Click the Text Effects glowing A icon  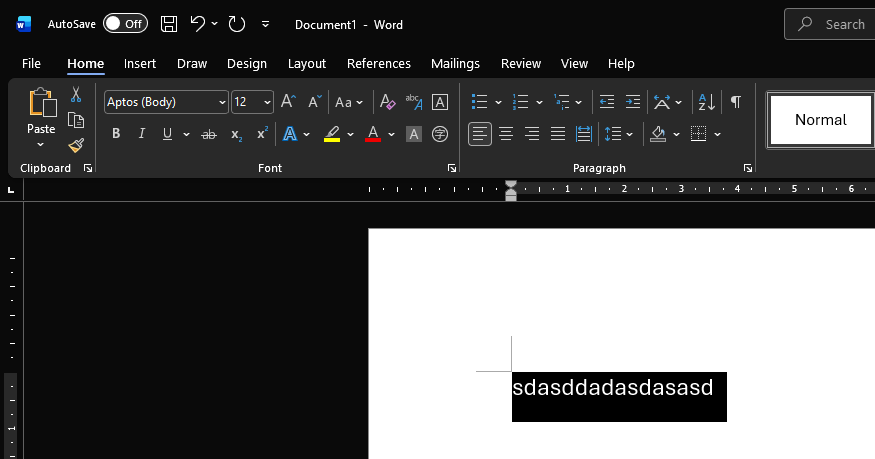tap(290, 134)
